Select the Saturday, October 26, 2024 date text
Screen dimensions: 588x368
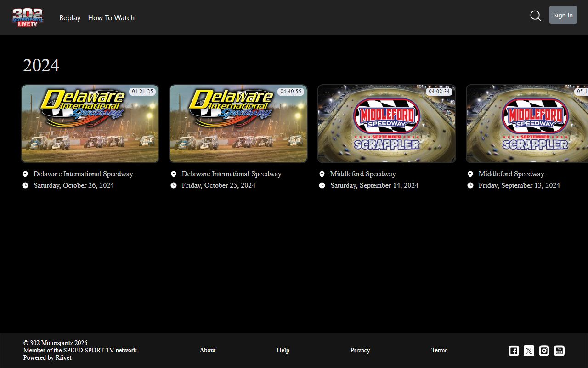(73, 185)
